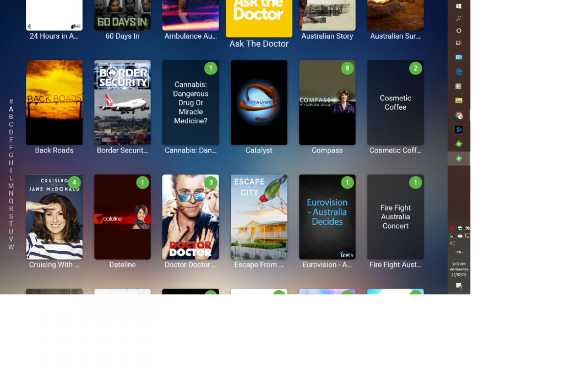Open the Eurovision - Australia Decides card
This screenshot has width=588, height=368.
tap(327, 217)
